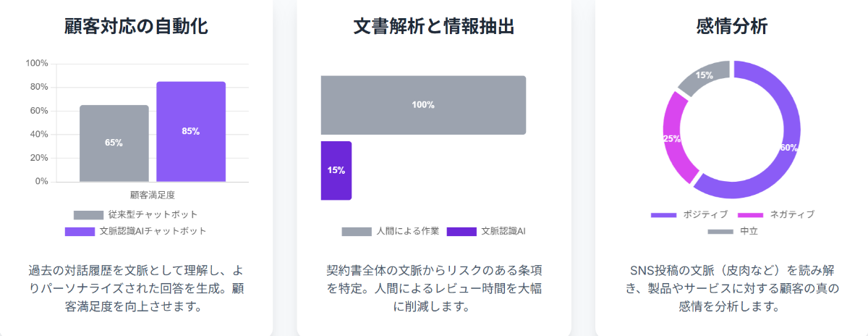Toggle the 中立 legend item
Viewport: 868px width, 336px height.
(x=733, y=232)
